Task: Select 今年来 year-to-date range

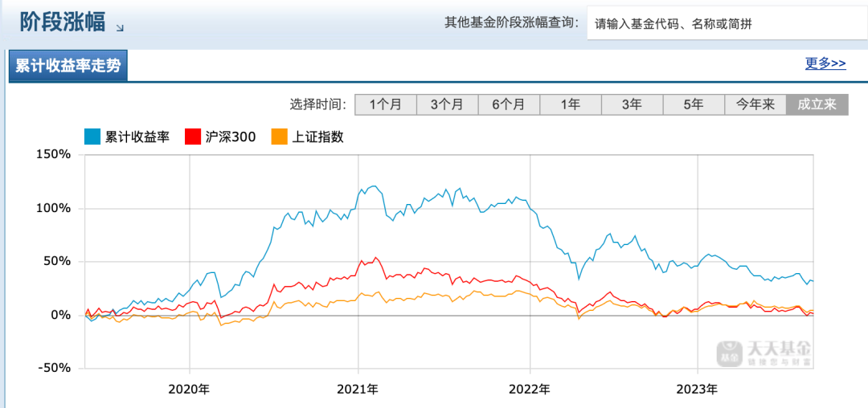Action: (755, 104)
